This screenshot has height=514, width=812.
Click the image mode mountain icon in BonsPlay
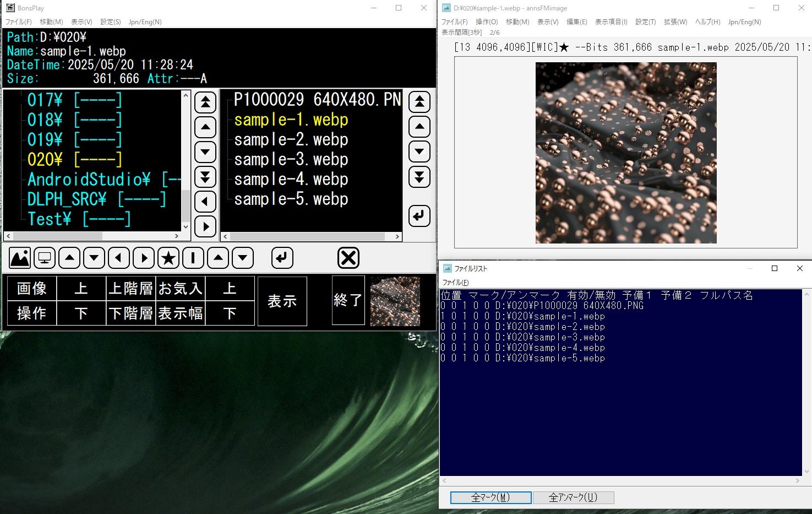click(20, 258)
